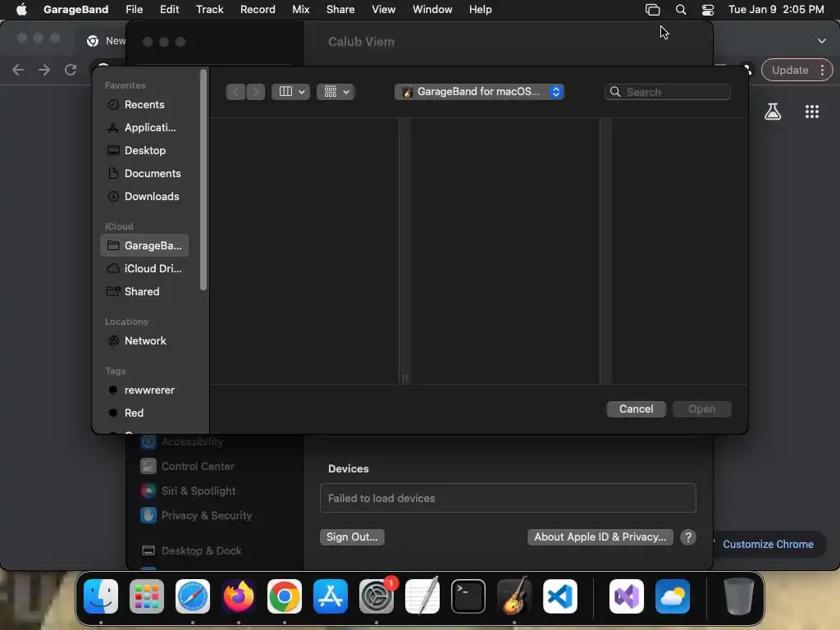The height and width of the screenshot is (630, 840).
Task: Open Control Center in menu bar
Action: pos(708,9)
